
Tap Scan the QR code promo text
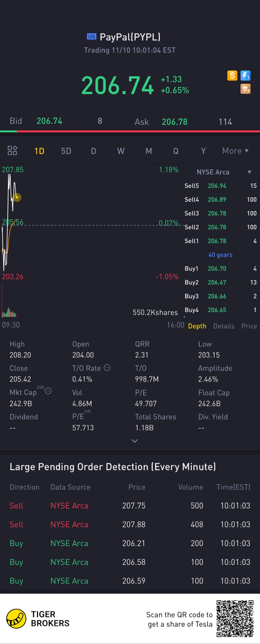click(x=180, y=619)
